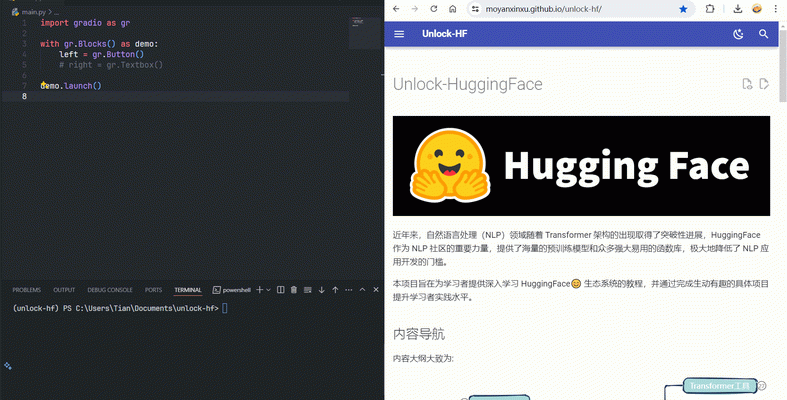Maximize the panel with the chevron-up
The height and width of the screenshot is (400, 787).
[x=362, y=290]
